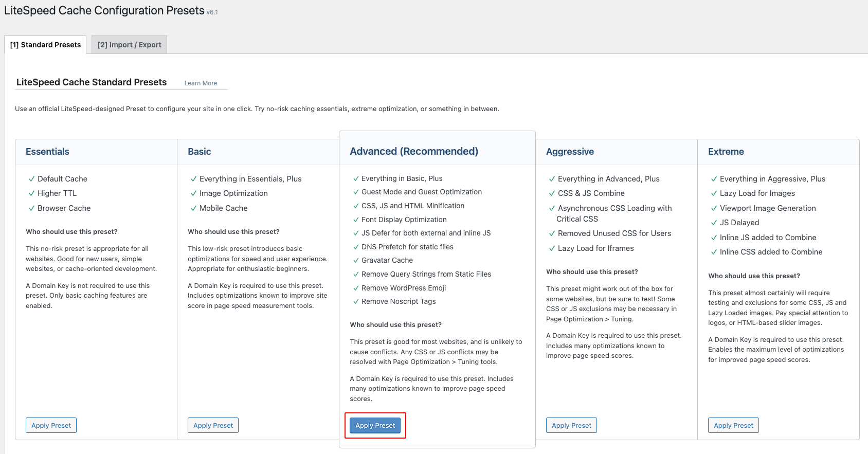868x454 pixels.
Task: Open the Learn More link
Action: 201,83
